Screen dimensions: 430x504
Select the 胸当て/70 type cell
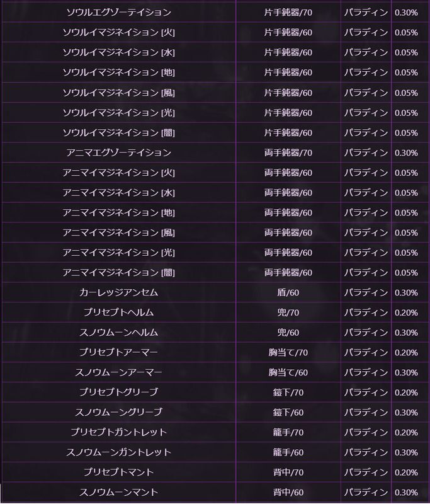288,353
